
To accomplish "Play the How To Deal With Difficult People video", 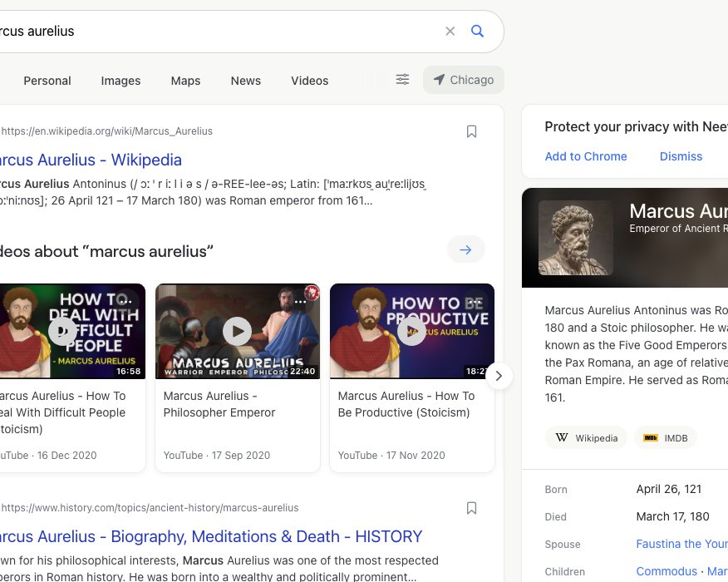I will click(x=62, y=331).
